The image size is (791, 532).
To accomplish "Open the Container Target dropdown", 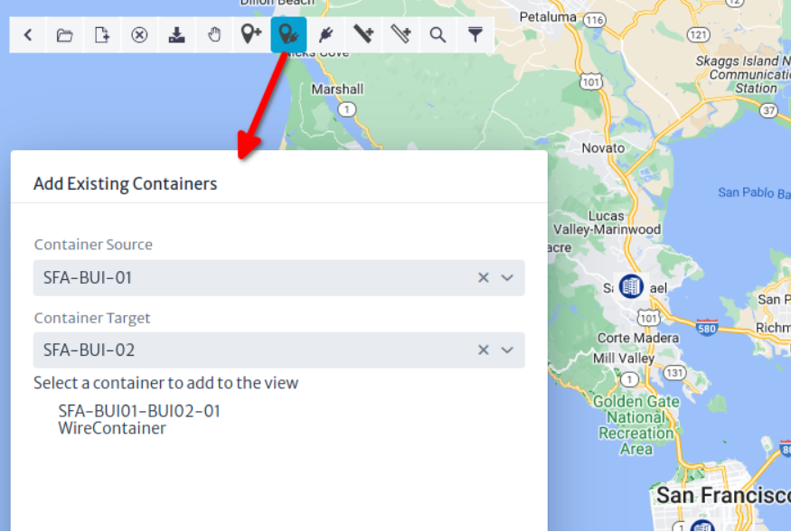I will 507,350.
